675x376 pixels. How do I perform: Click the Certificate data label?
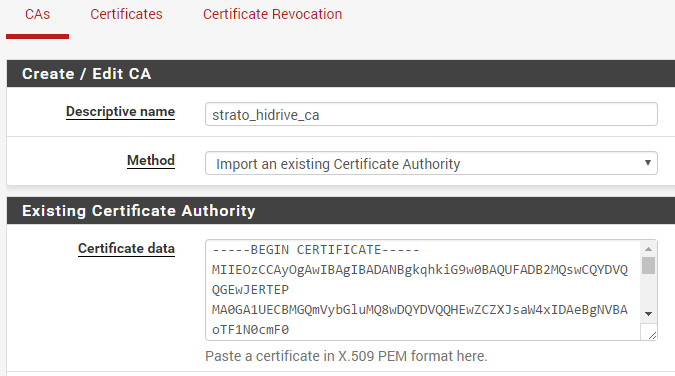pos(126,249)
